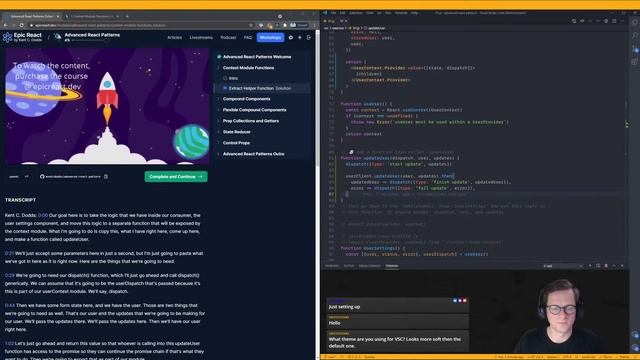Collapse Context Module Functions section
The image size is (640, 360).
[248, 68]
